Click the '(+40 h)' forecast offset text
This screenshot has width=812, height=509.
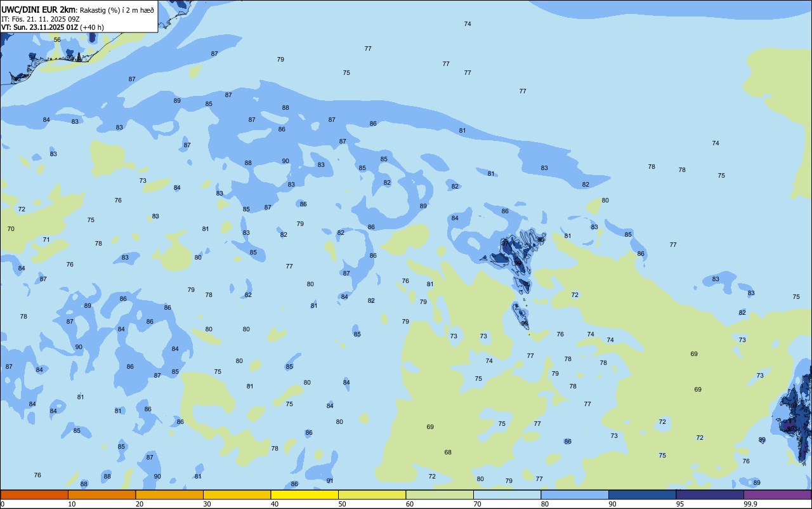[92, 27]
